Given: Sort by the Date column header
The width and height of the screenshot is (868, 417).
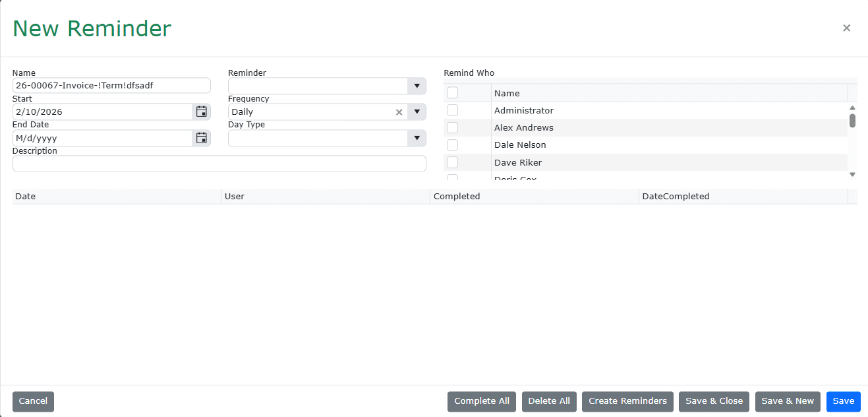Looking at the screenshot, I should (x=26, y=196).
